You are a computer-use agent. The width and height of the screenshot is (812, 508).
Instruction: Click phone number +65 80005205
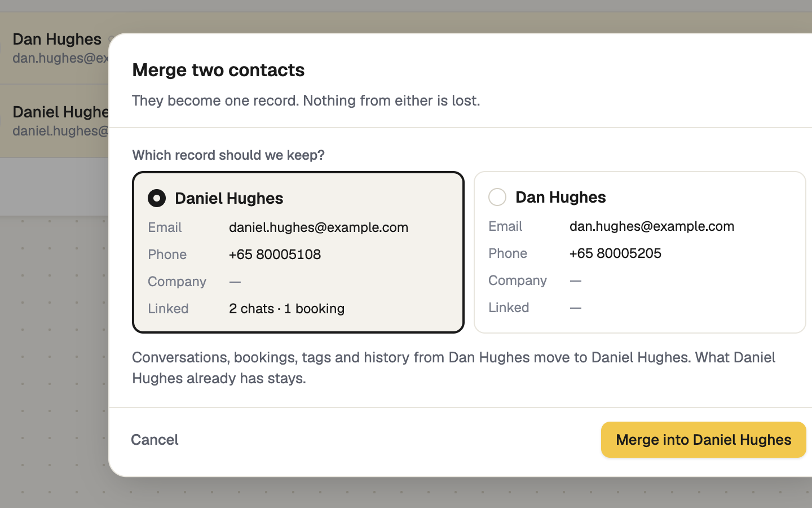point(615,253)
